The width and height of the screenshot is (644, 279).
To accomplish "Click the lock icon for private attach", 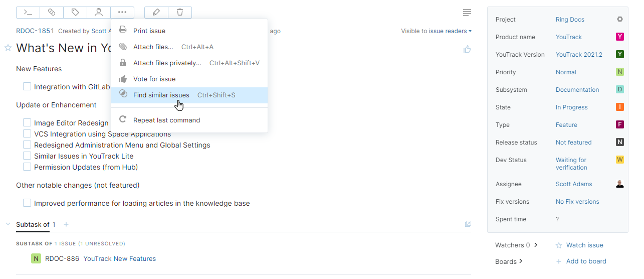I will (x=123, y=63).
